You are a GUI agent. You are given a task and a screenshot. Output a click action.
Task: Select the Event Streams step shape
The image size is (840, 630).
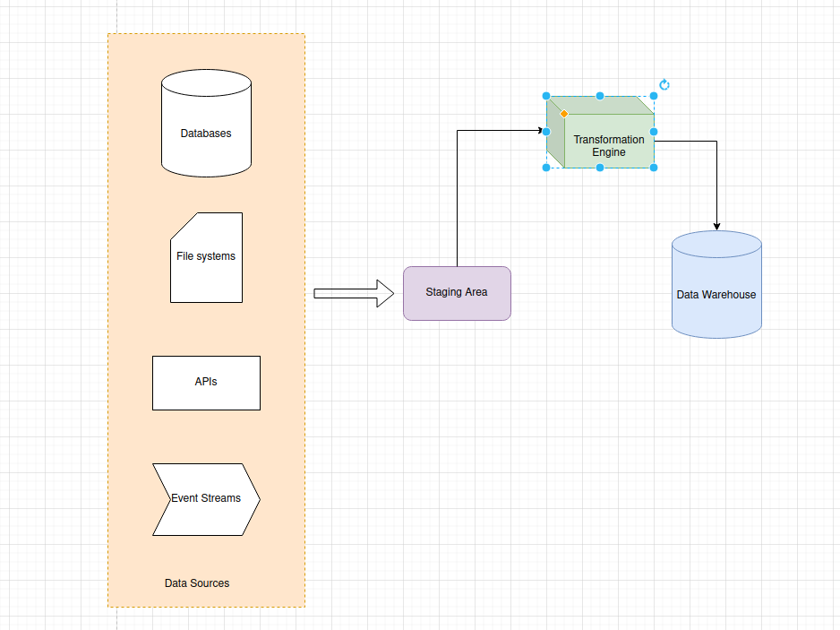coord(206,499)
